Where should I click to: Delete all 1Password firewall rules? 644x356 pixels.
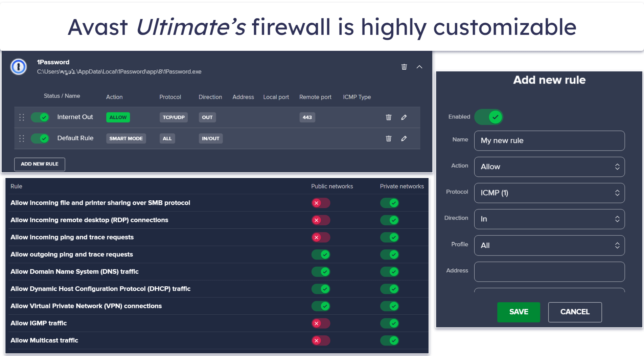pos(404,67)
